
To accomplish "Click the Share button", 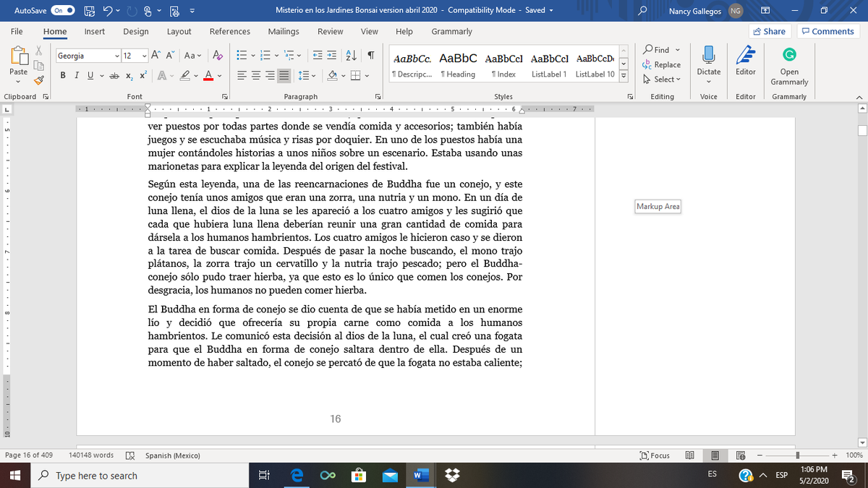I will click(x=770, y=31).
